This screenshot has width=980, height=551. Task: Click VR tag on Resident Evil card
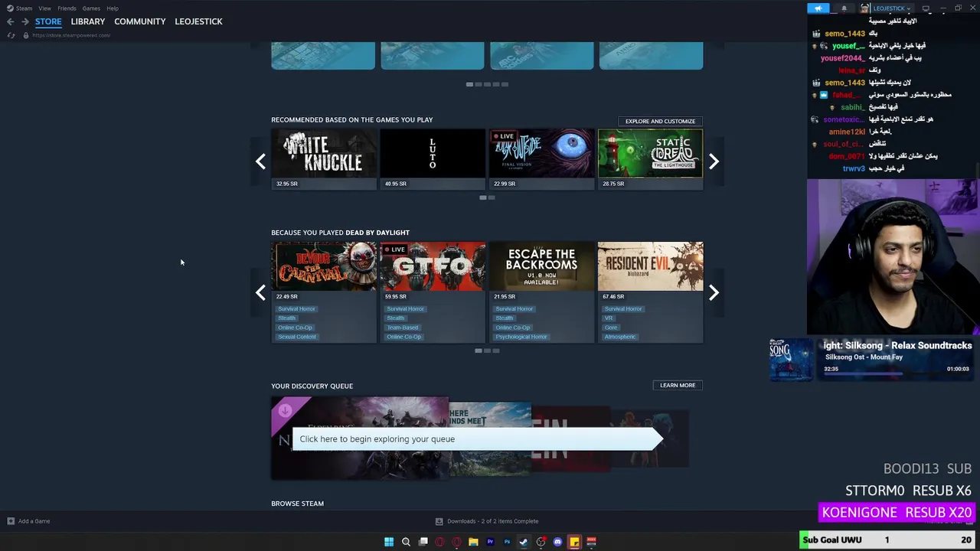click(609, 318)
